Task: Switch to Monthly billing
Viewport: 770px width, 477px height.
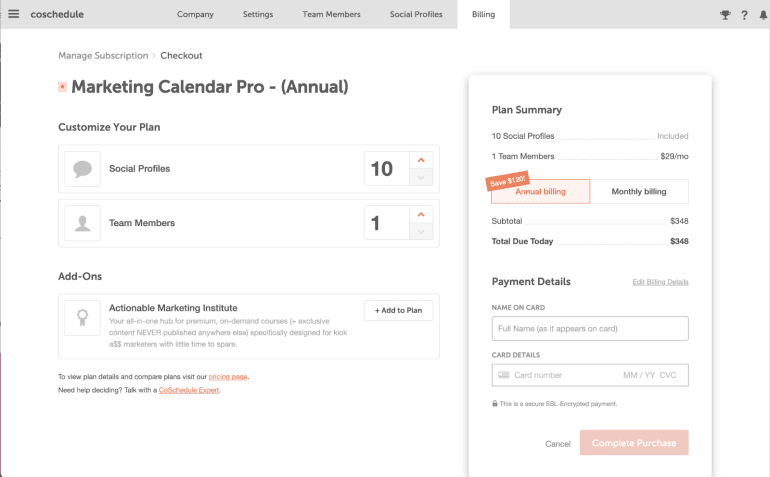Action: (640, 191)
